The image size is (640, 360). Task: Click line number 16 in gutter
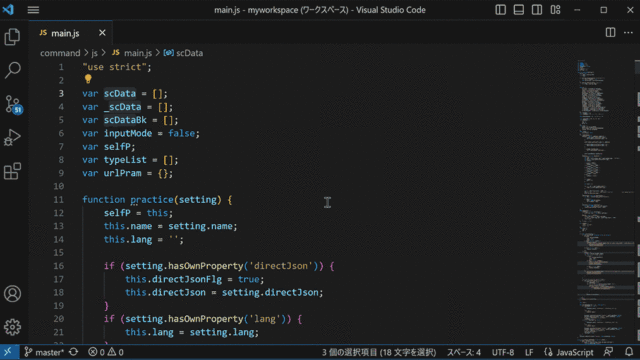(x=59, y=266)
